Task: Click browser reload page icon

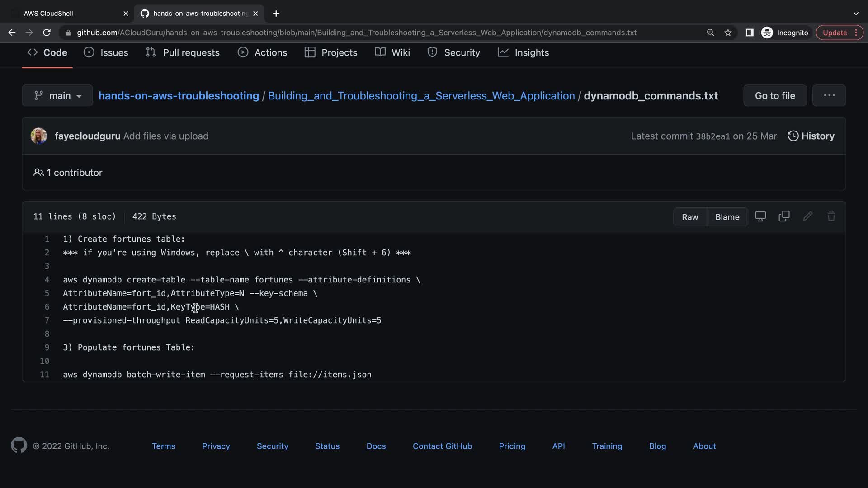Action: (47, 33)
